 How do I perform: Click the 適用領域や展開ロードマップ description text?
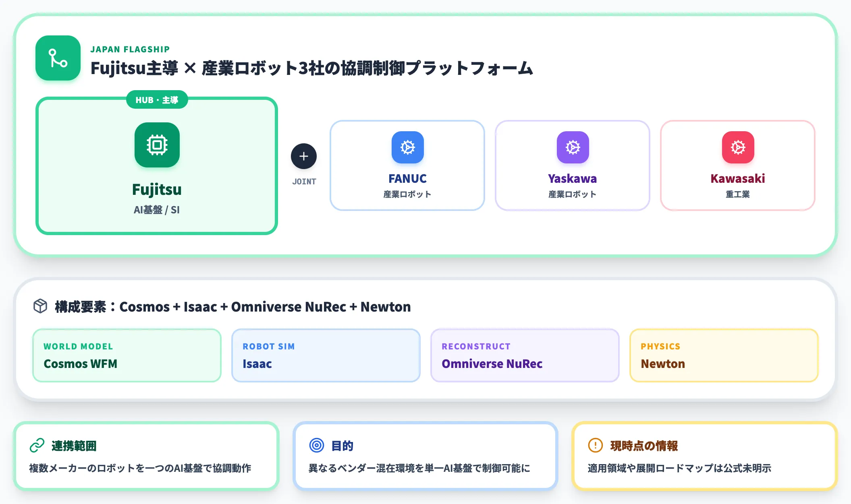pos(679,468)
